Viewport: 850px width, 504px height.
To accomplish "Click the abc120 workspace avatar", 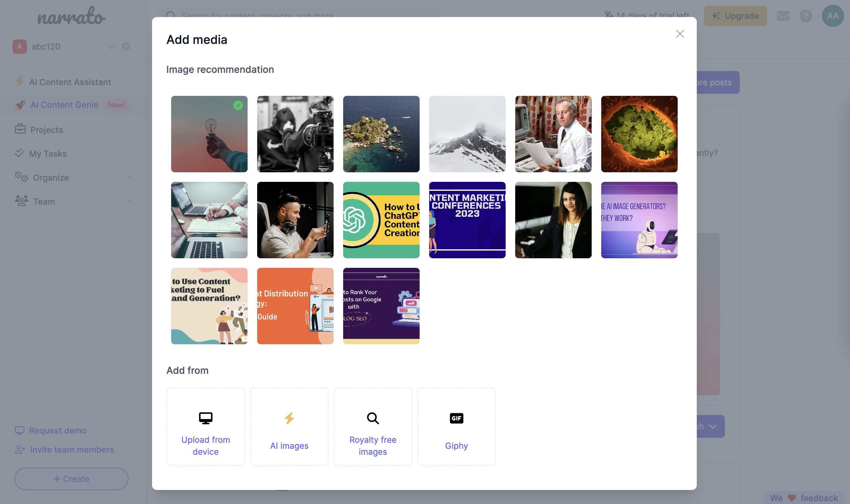I will pyautogui.click(x=20, y=47).
